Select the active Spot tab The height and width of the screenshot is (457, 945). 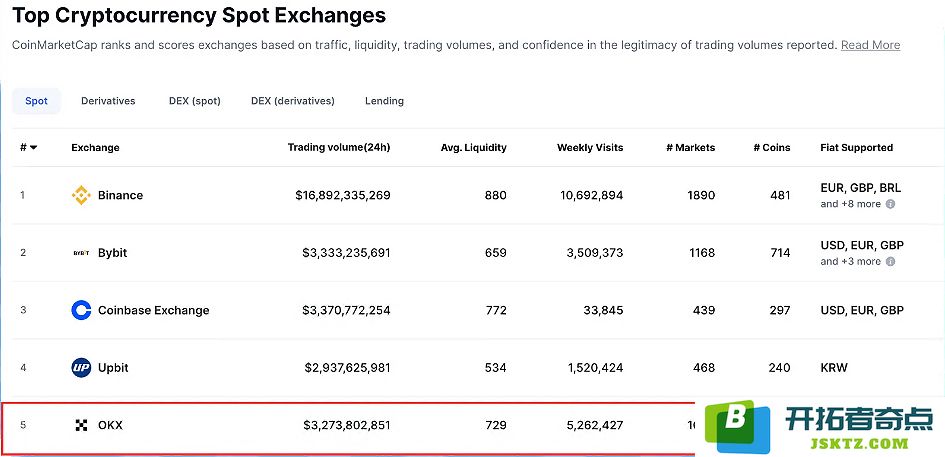(36, 101)
